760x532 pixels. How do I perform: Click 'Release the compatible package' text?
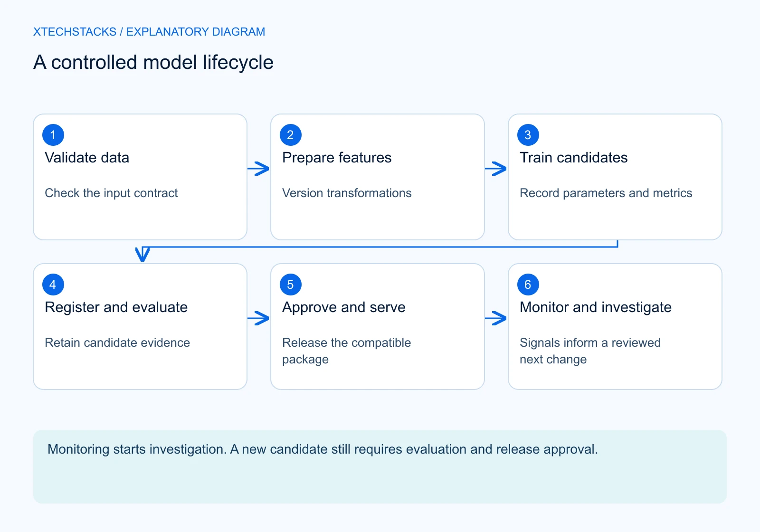click(x=347, y=351)
